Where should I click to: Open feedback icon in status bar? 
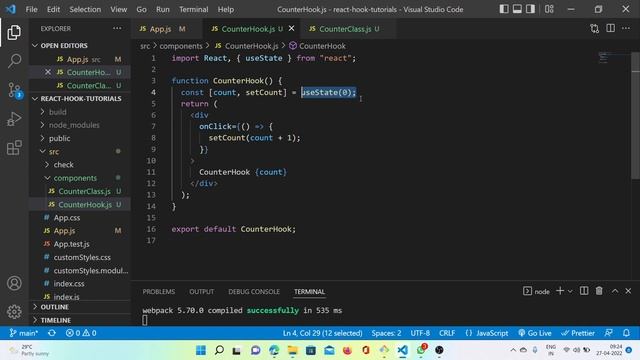tap(609, 333)
